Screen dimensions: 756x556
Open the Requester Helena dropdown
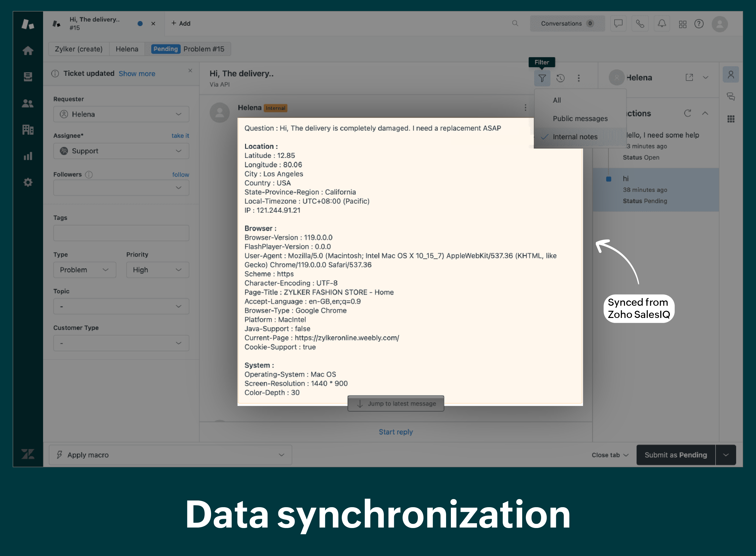(121, 114)
